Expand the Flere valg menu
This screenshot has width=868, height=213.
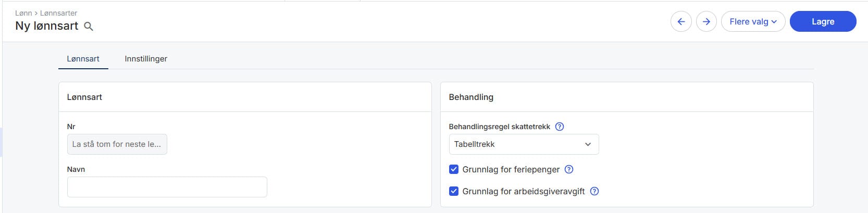(753, 22)
